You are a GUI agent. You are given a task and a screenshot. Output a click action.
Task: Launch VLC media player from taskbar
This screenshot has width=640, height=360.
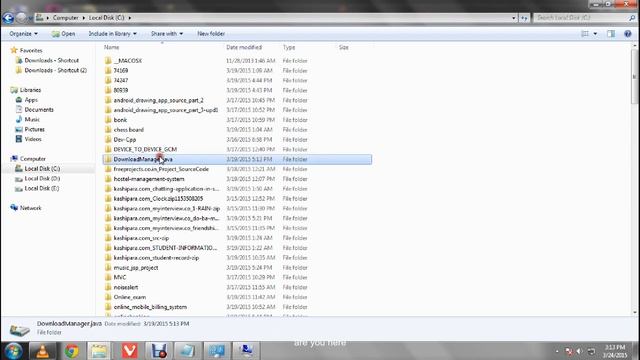coord(42,351)
